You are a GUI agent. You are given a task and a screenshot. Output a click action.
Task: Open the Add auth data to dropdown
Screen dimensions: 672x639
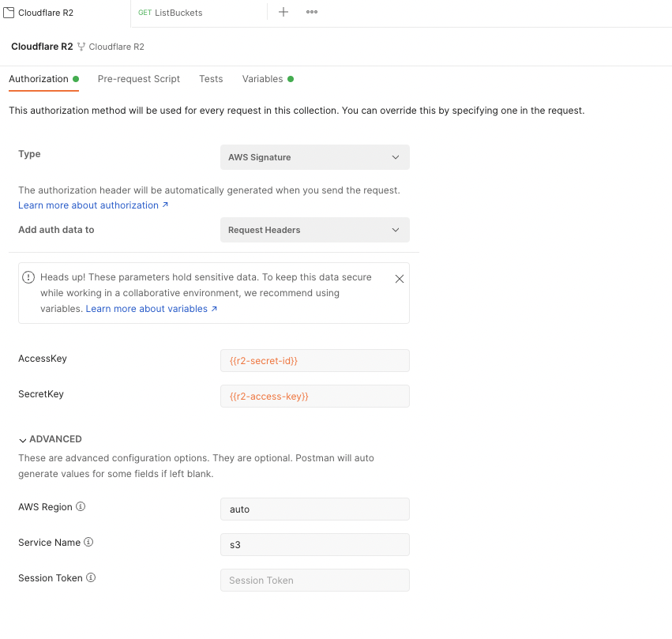(314, 230)
